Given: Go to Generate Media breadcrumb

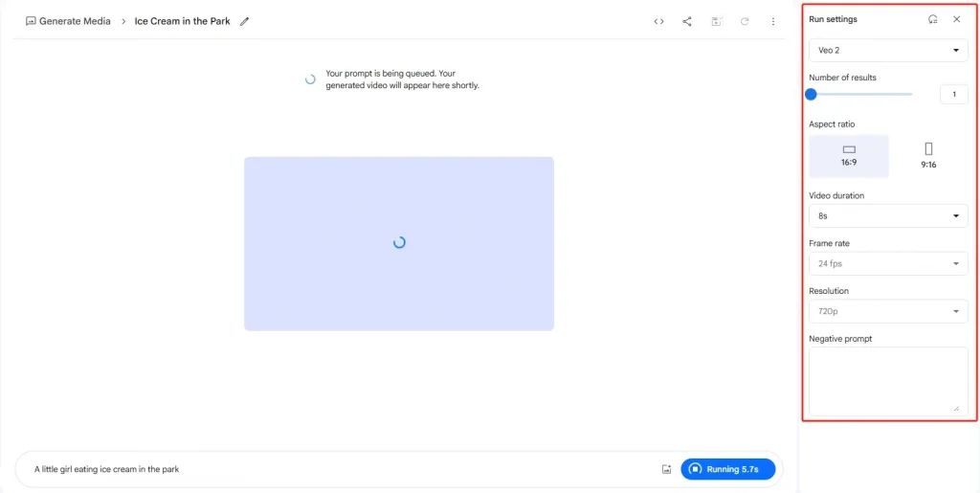Looking at the screenshot, I should point(68,21).
